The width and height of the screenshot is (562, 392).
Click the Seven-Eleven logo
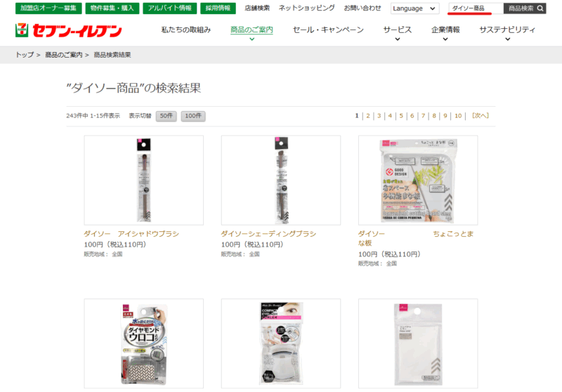68,30
